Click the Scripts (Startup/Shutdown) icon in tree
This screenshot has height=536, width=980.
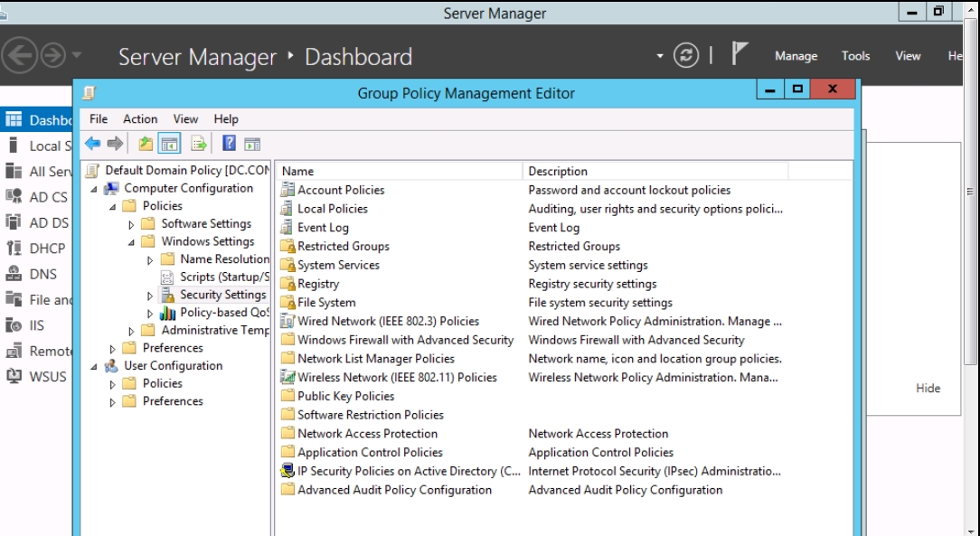[167, 277]
